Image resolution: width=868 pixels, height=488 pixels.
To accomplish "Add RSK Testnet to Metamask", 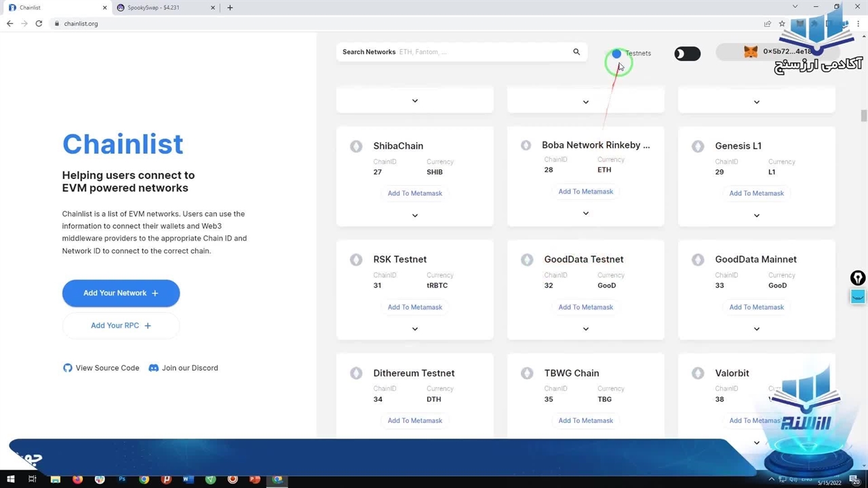I will coord(415,307).
